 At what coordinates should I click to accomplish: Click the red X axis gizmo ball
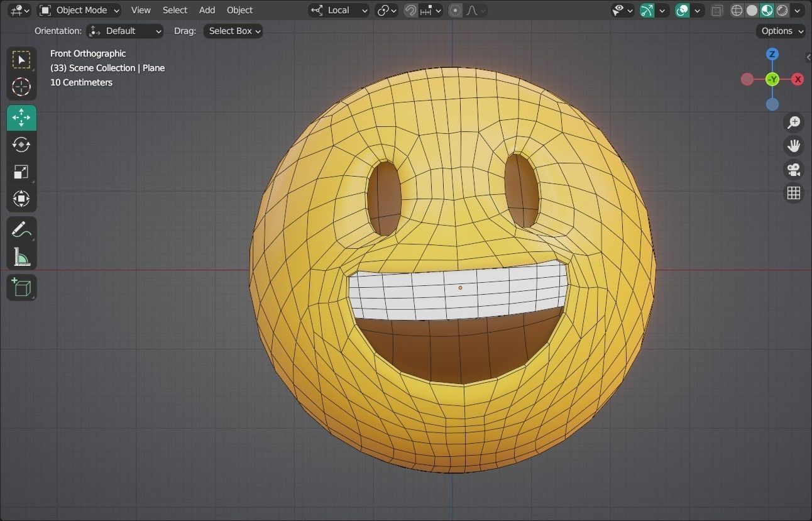[x=798, y=79]
